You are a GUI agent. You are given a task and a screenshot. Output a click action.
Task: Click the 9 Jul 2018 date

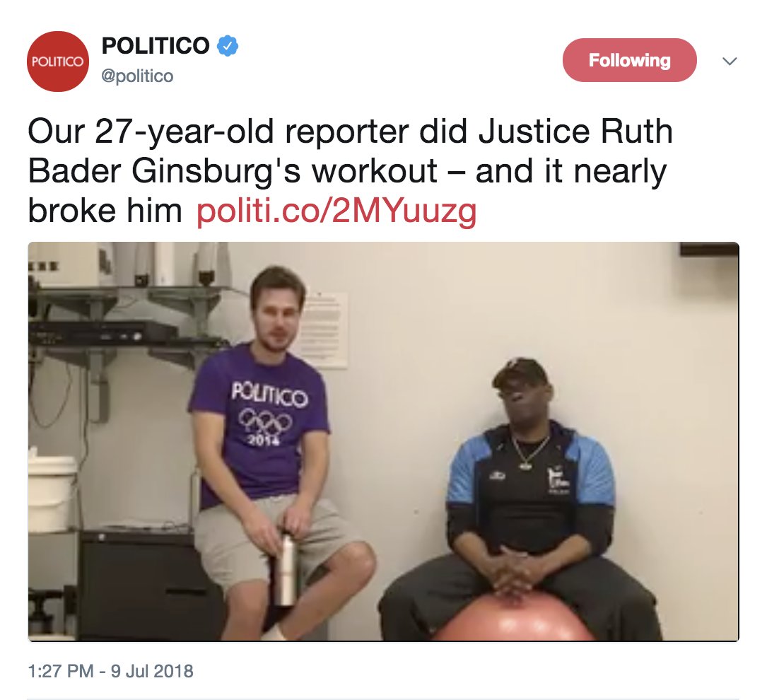click(152, 671)
